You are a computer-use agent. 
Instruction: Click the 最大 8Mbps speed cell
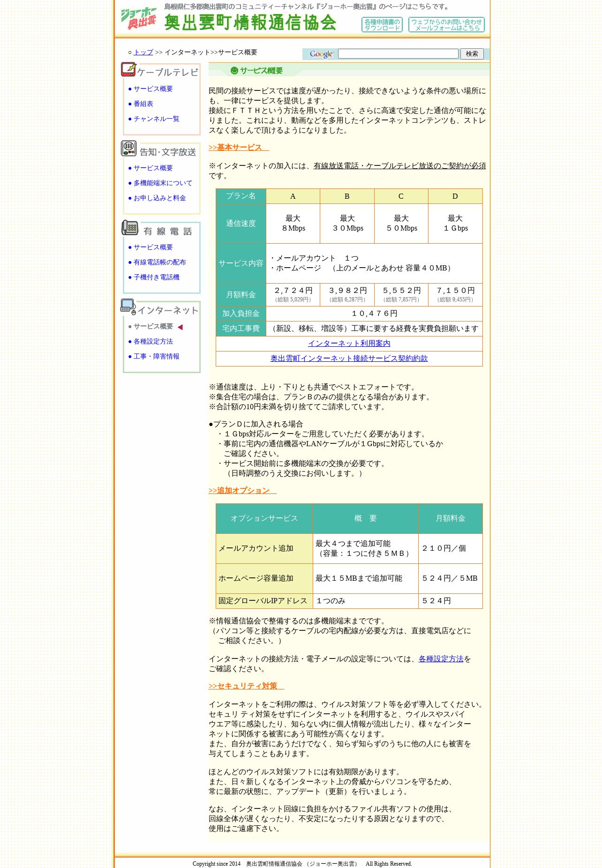click(x=293, y=224)
